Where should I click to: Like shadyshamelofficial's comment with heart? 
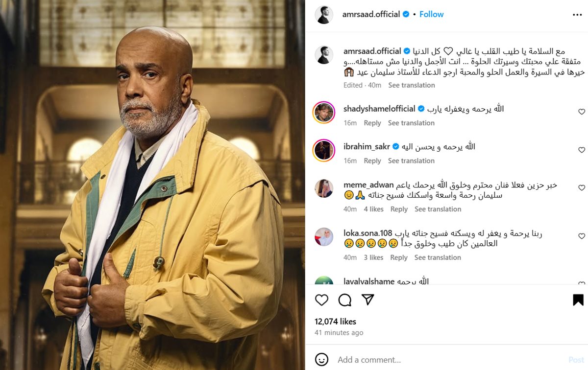[x=582, y=112]
